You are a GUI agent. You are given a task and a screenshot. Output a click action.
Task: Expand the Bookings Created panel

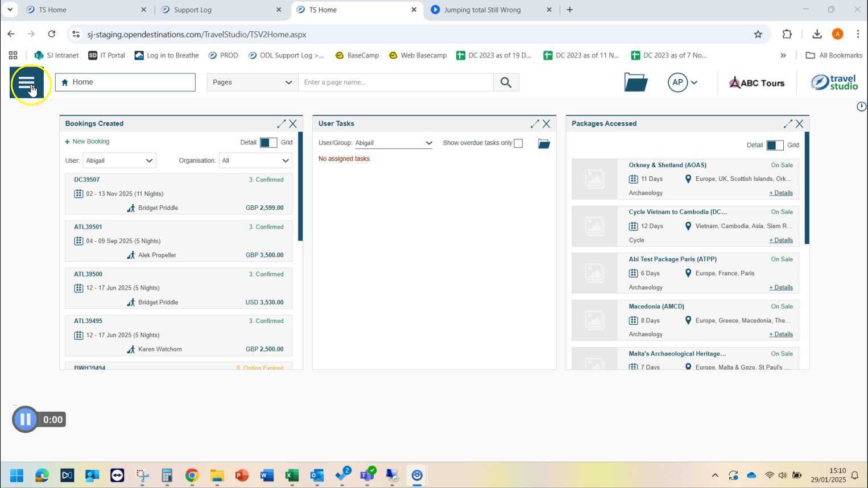point(281,123)
